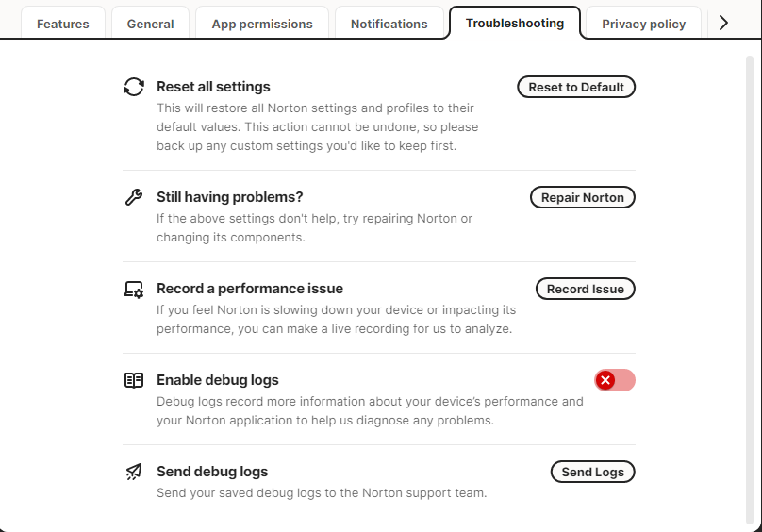Select the Notifications tab
Viewport: 762px width, 532px height.
click(389, 24)
